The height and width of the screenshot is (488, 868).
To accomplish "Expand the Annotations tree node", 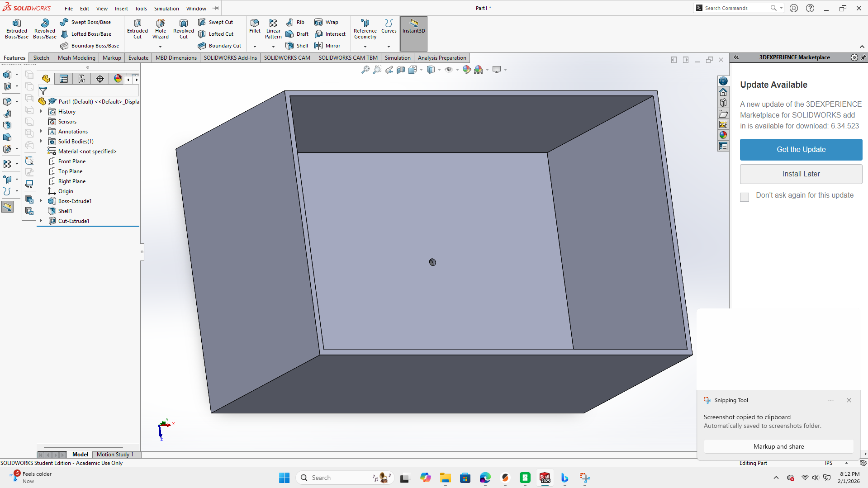I will coord(41,131).
